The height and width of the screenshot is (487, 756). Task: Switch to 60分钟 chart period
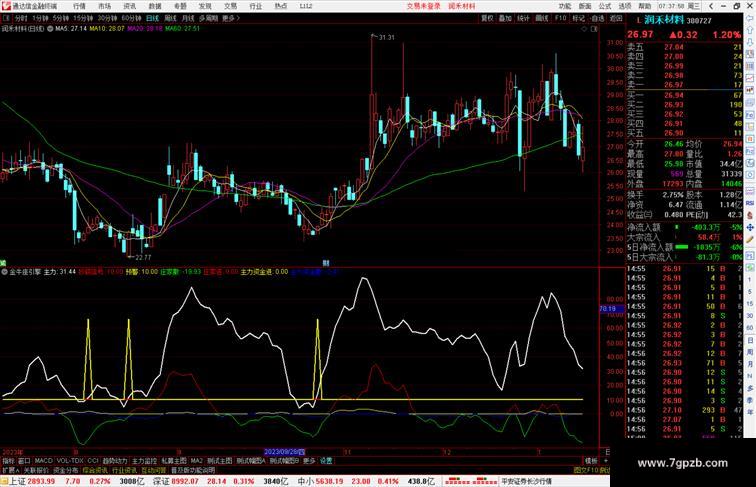click(x=131, y=18)
